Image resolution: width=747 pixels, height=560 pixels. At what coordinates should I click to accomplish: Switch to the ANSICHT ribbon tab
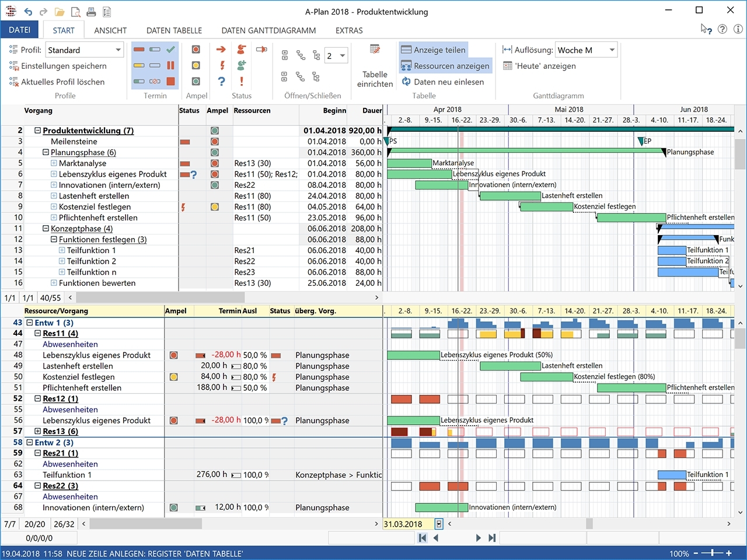[x=110, y=30]
